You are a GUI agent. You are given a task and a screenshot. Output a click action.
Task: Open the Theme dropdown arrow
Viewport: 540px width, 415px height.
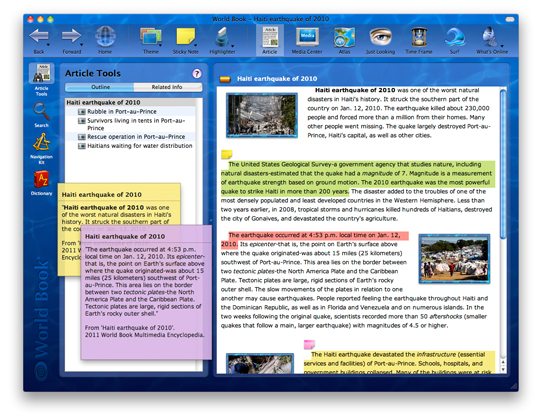160,45
